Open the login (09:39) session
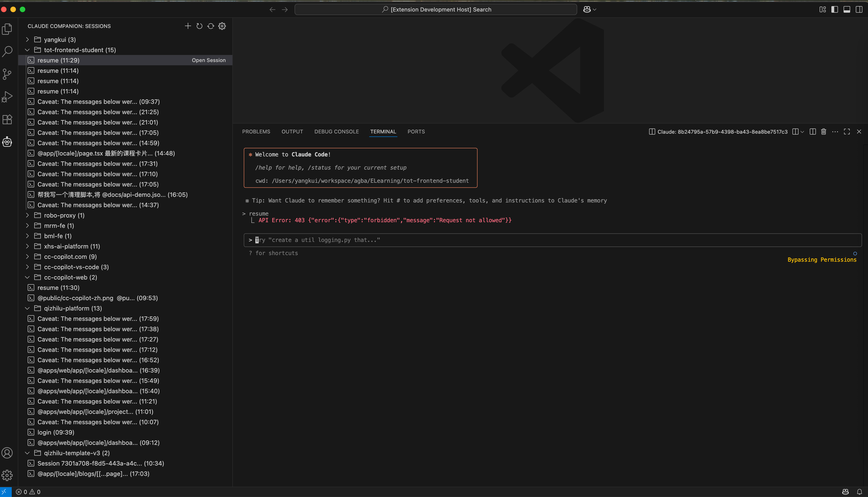Image resolution: width=868 pixels, height=497 pixels. (x=125, y=432)
